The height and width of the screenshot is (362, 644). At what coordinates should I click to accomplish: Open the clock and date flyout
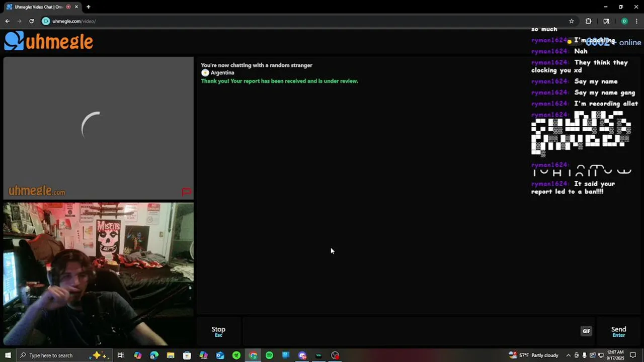[616, 355]
